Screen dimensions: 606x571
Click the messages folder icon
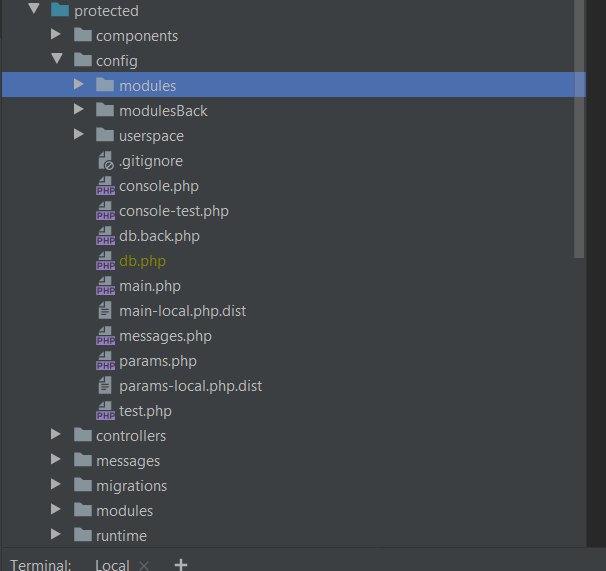click(83, 460)
